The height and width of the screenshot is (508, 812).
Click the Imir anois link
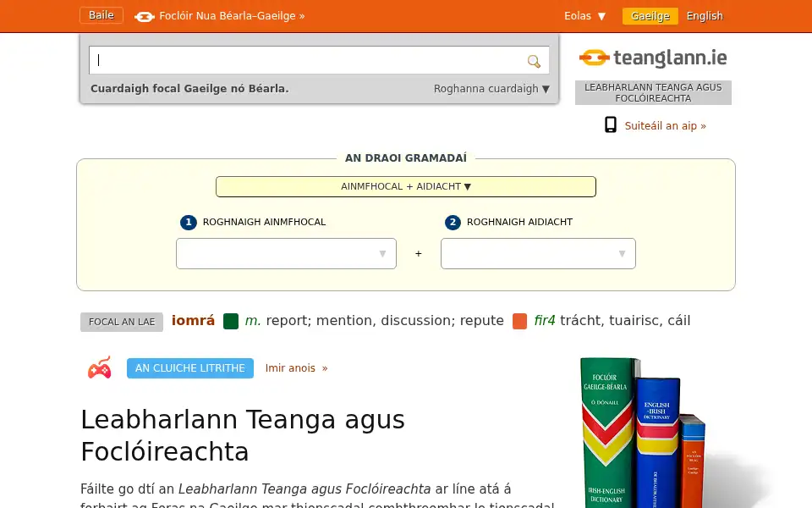point(296,368)
